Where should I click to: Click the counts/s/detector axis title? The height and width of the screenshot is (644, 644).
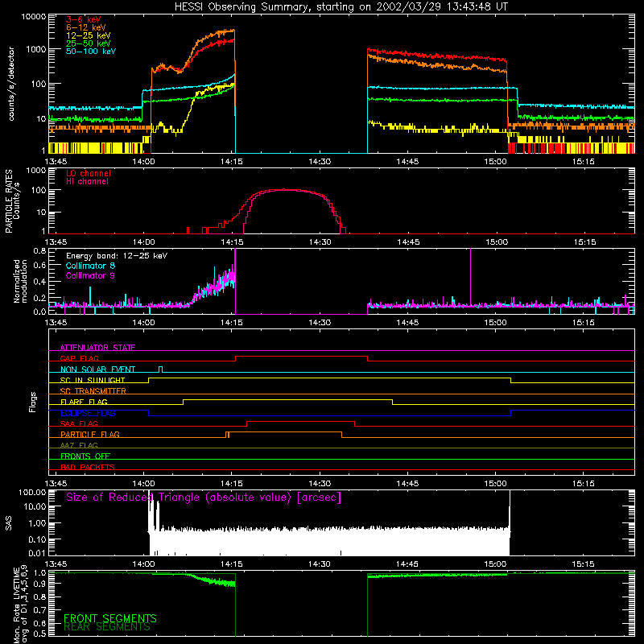point(11,84)
